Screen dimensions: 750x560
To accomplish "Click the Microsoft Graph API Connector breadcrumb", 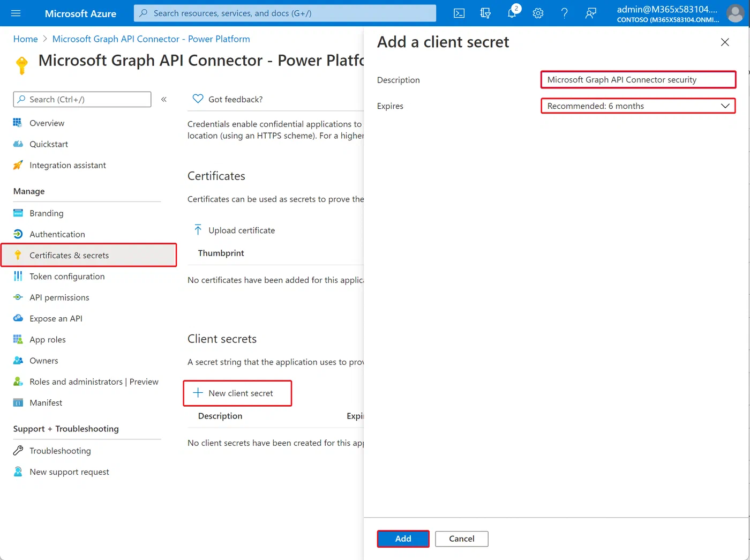I will (x=151, y=39).
